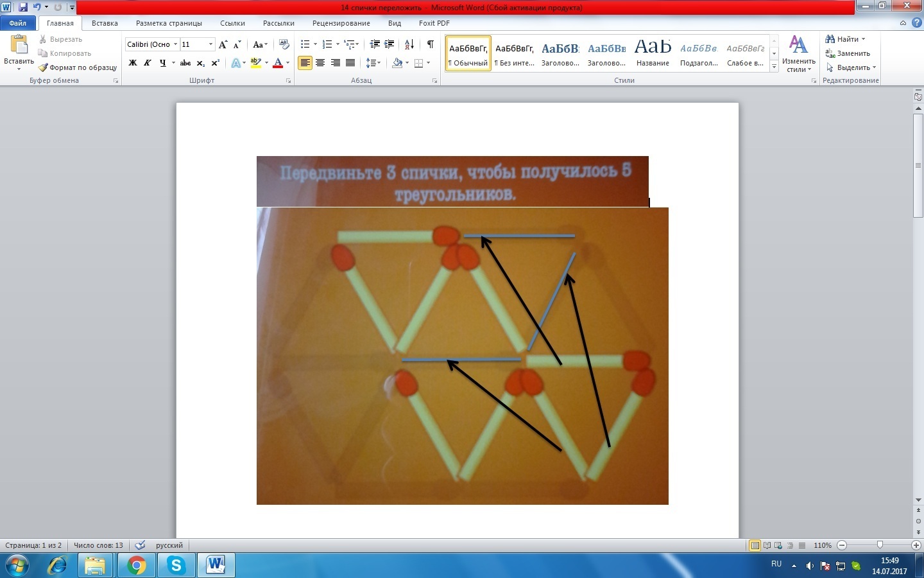
Task: Click the Format Painter brush icon
Action: click(43, 67)
